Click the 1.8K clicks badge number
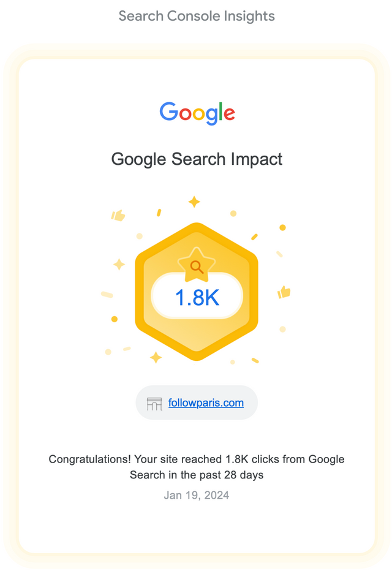The height and width of the screenshot is (582, 392). pos(197,297)
